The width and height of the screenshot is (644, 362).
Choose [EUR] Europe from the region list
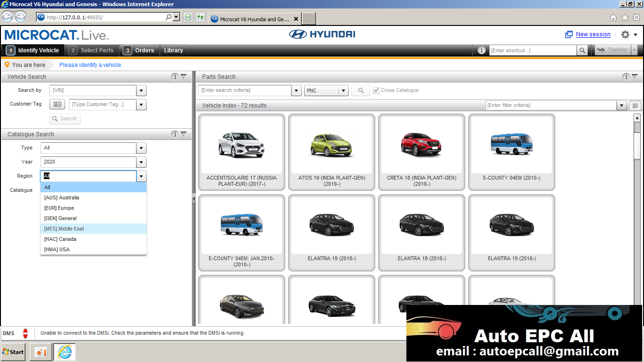coord(94,208)
